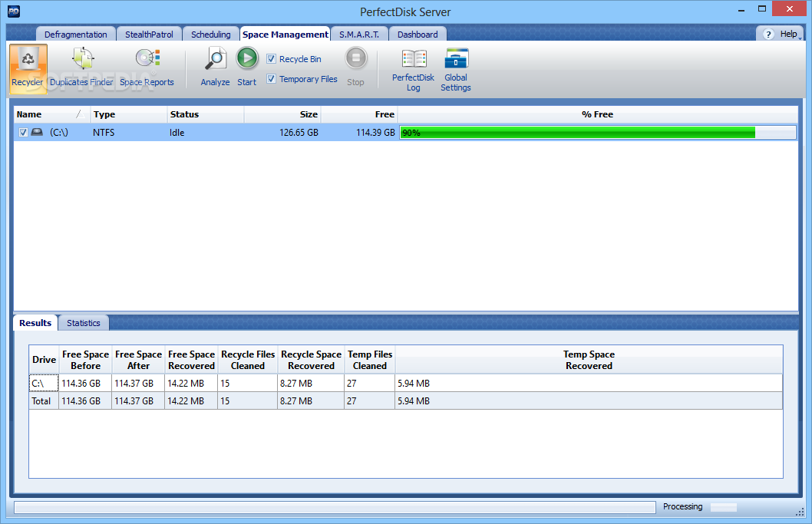Click the green Start play button

[x=247, y=58]
